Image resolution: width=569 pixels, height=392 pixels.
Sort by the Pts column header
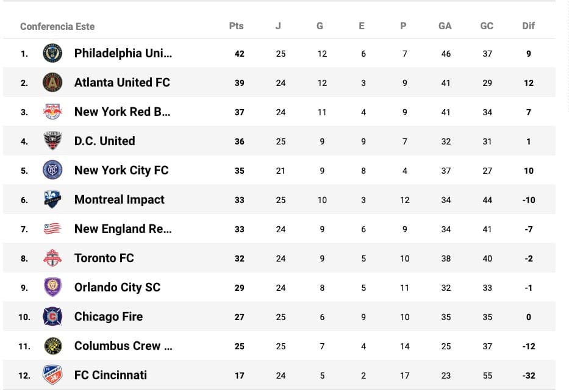pos(236,26)
